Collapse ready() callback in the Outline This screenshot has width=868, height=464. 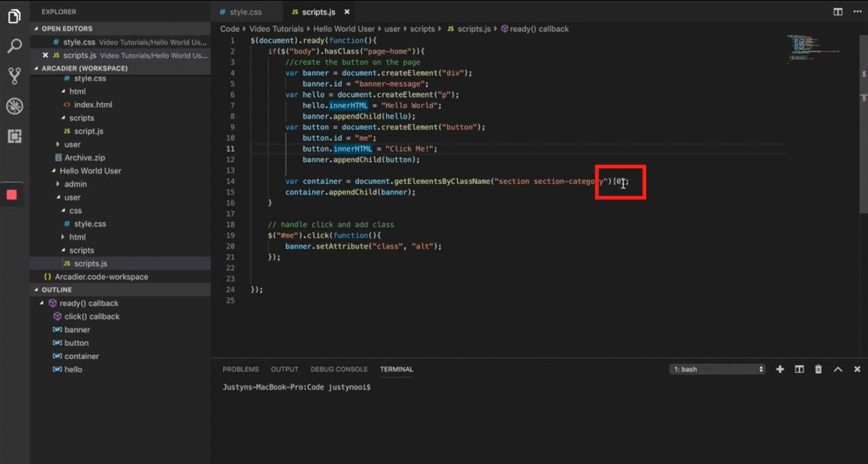(42, 303)
